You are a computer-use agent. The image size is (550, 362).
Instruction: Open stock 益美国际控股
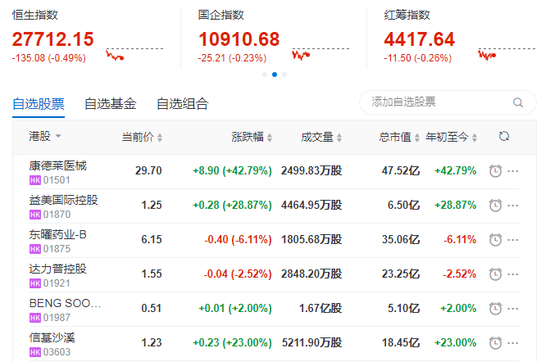(x=63, y=200)
